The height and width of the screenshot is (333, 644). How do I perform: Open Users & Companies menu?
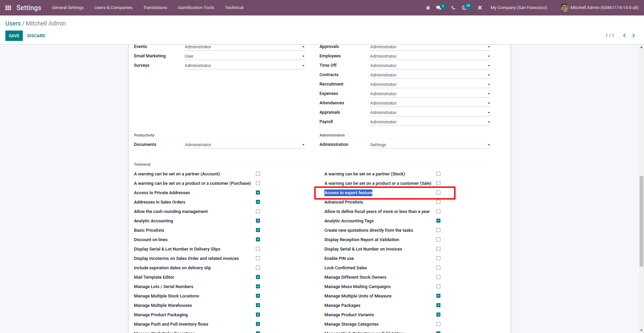[x=113, y=8]
